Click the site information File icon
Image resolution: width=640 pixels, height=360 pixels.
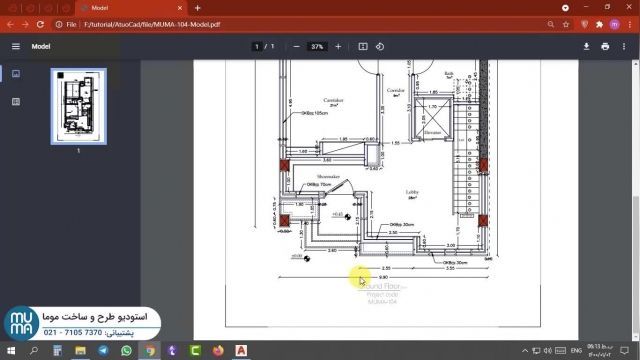59,24
